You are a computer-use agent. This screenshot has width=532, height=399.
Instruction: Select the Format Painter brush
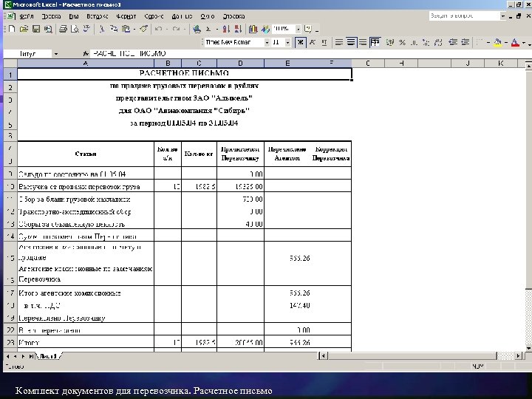pyautogui.click(x=144, y=29)
